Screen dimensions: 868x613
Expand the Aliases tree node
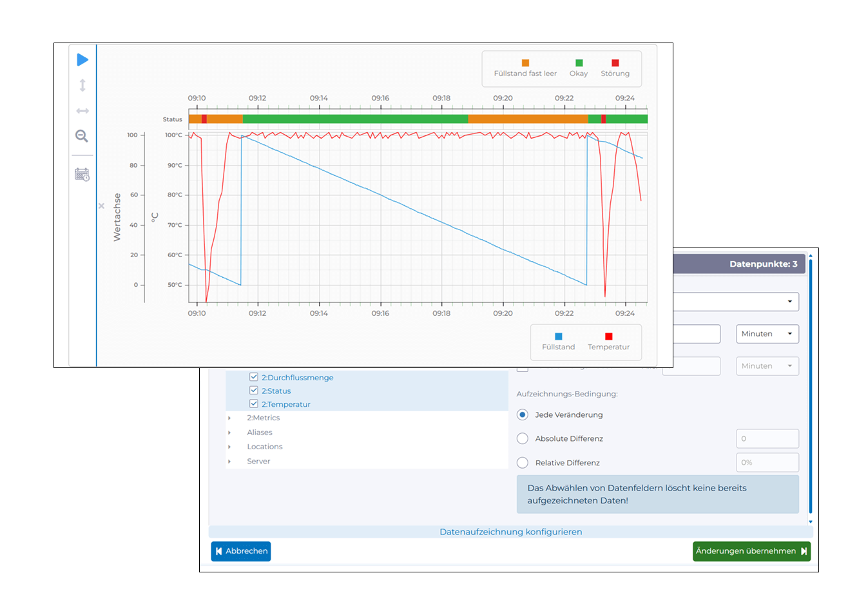[x=229, y=433]
